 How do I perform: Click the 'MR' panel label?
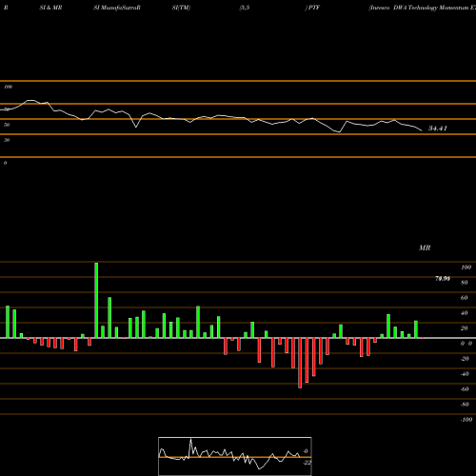(x=425, y=248)
